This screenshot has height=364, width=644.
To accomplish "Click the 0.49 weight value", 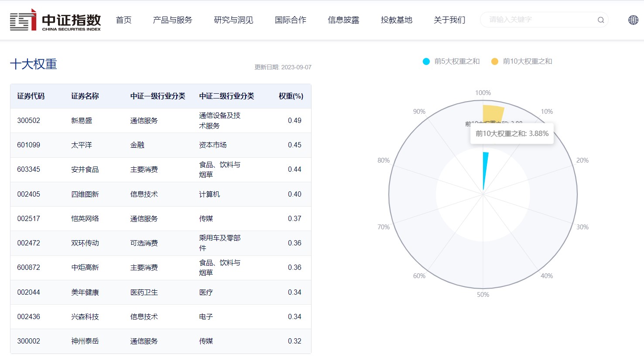I will tap(295, 120).
